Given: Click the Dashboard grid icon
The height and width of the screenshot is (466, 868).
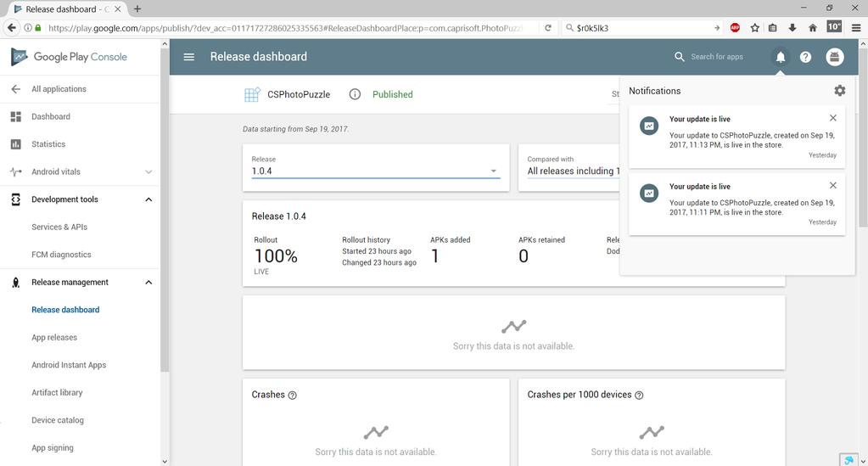Looking at the screenshot, I should [x=16, y=116].
